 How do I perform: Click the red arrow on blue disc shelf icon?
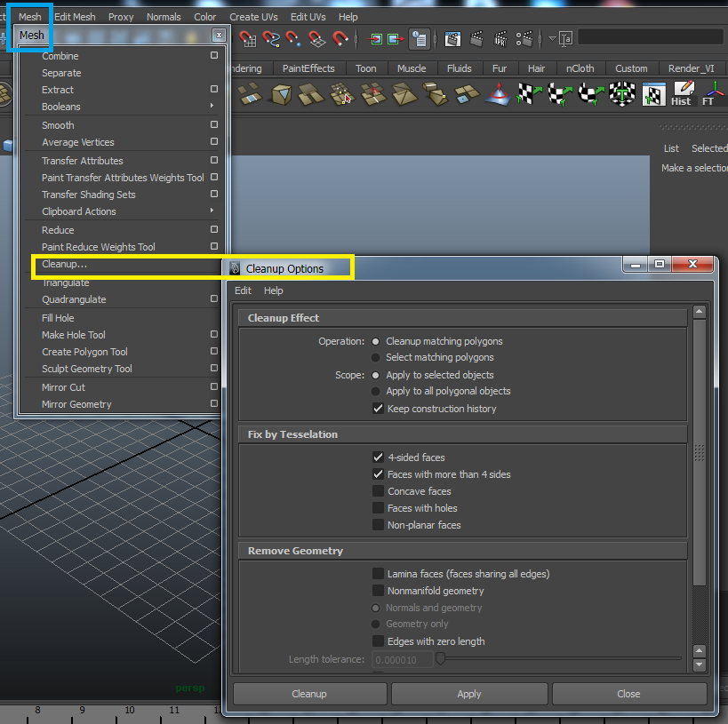click(499, 94)
